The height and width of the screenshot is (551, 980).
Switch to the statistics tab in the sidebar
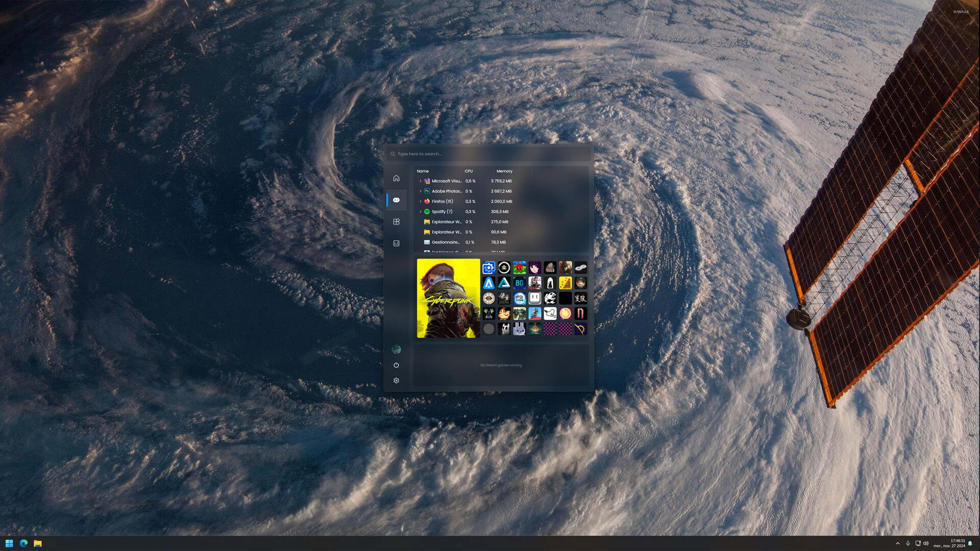click(x=396, y=243)
